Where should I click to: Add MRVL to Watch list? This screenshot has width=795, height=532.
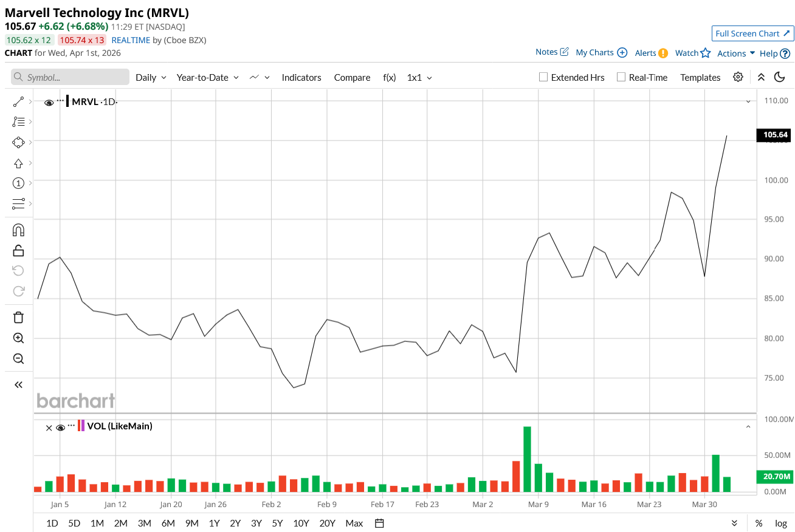point(693,53)
